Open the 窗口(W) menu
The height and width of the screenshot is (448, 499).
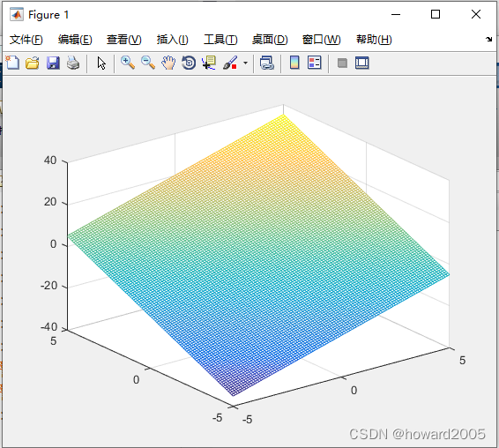pos(322,40)
